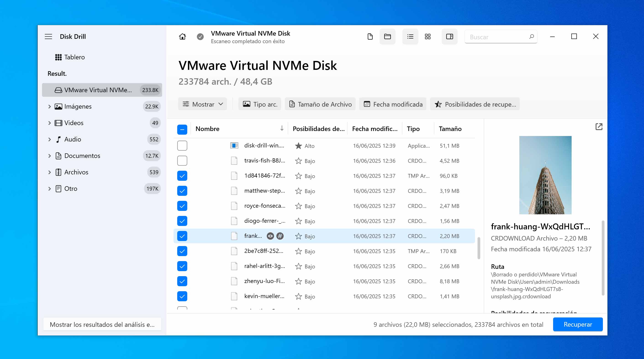Open the hamburger menu next to Disk Drill
Screen dimensions: 644x359
click(48, 37)
